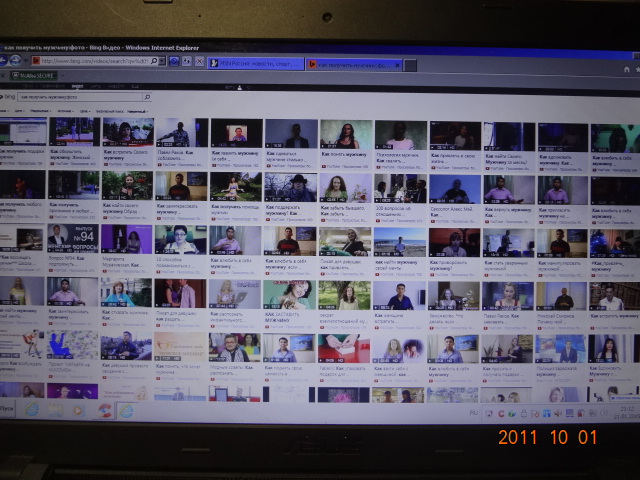Expand the Дата filter dropdown
The width and height of the screenshot is (640, 480).
coord(19,111)
